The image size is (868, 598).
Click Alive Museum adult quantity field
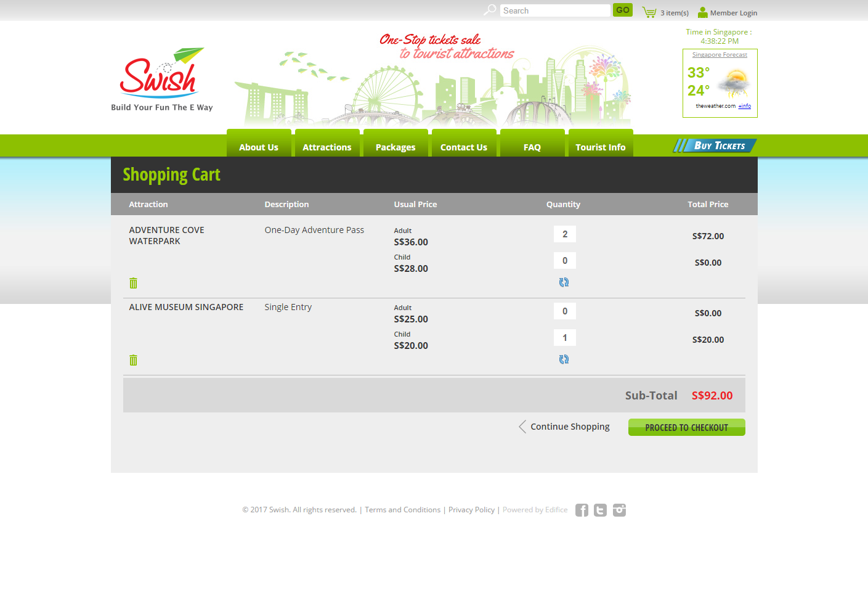coord(565,311)
